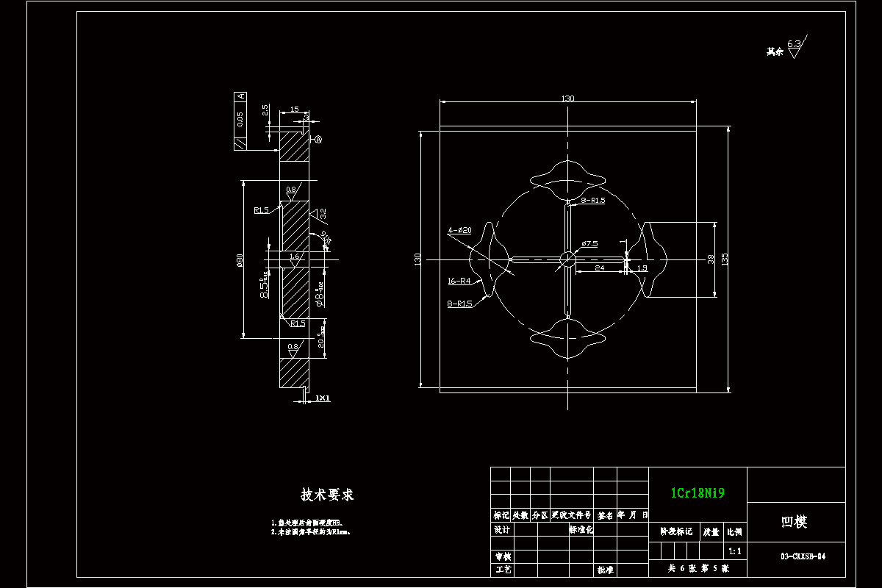
Task: Click the 年 月 日 date cell
Action: (x=632, y=515)
